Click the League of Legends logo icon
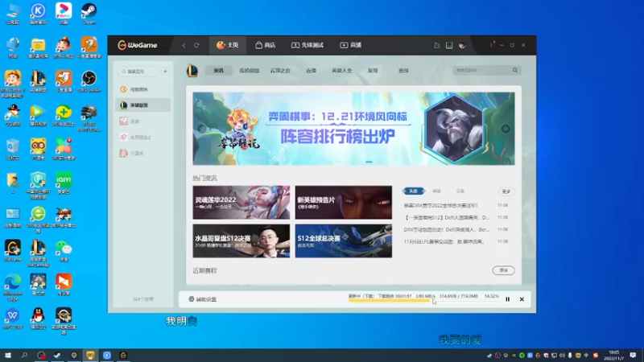 (x=192, y=71)
